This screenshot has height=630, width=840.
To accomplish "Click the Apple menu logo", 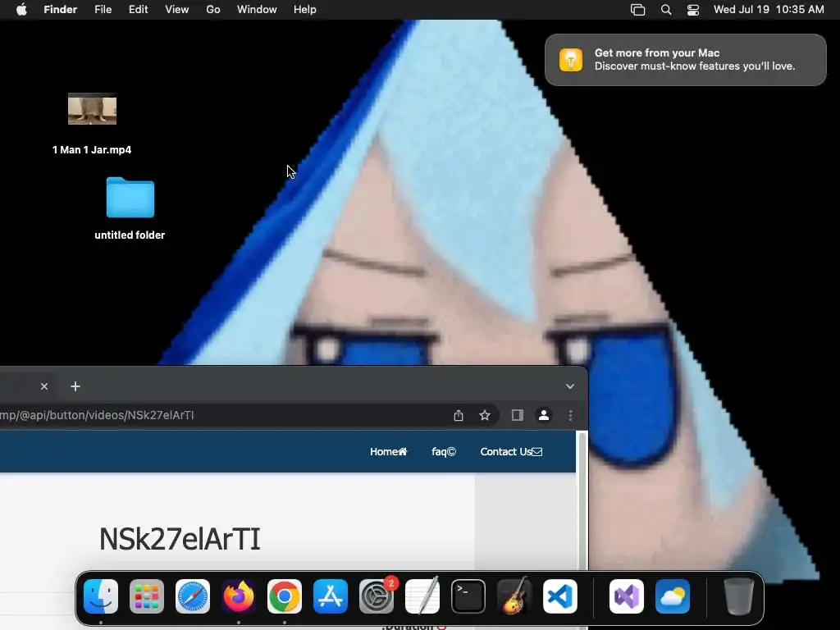I will (21, 10).
